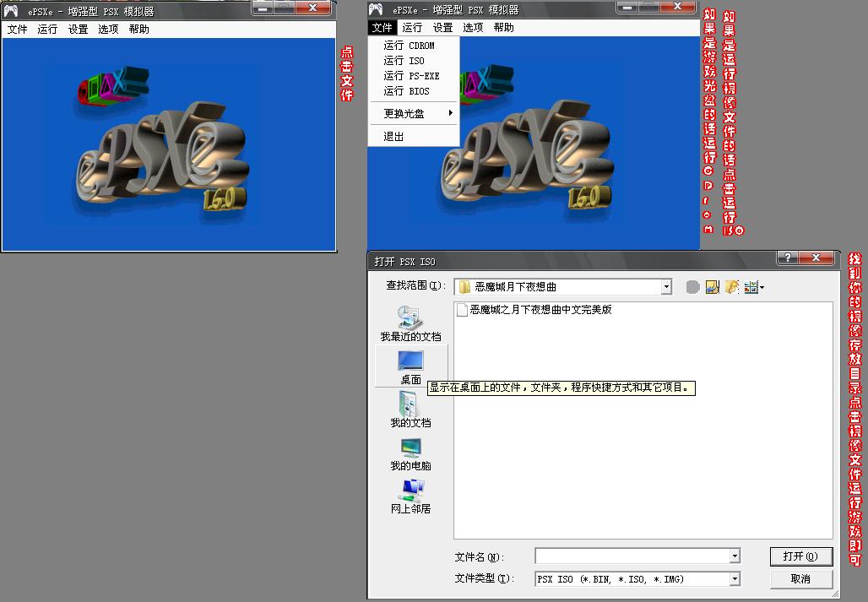Open the 查找范围 dropdown
The width and height of the screenshot is (868, 602).
(666, 286)
